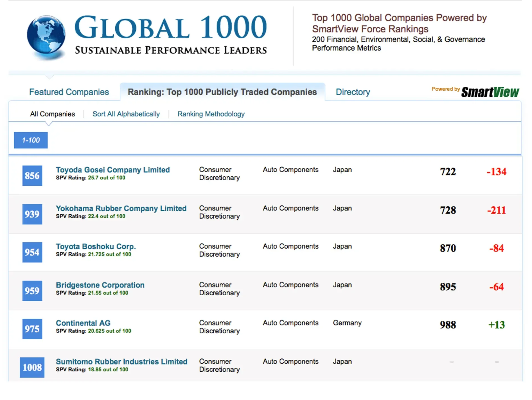Click the -84 rank change
Image resolution: width=532 pixels, height=400 pixels.
click(x=497, y=248)
